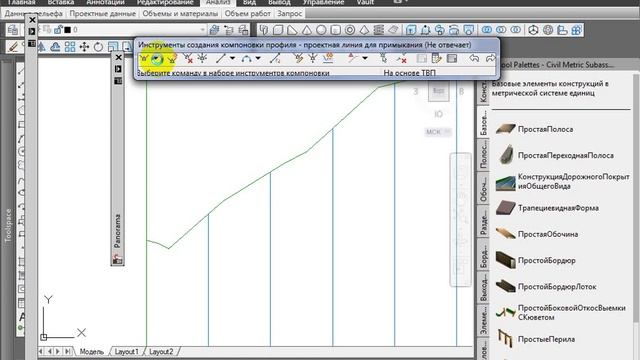Image resolution: width=640 pixels, height=360 pixels.
Task: Click the layer properties icon at far left
Action: coord(13,30)
